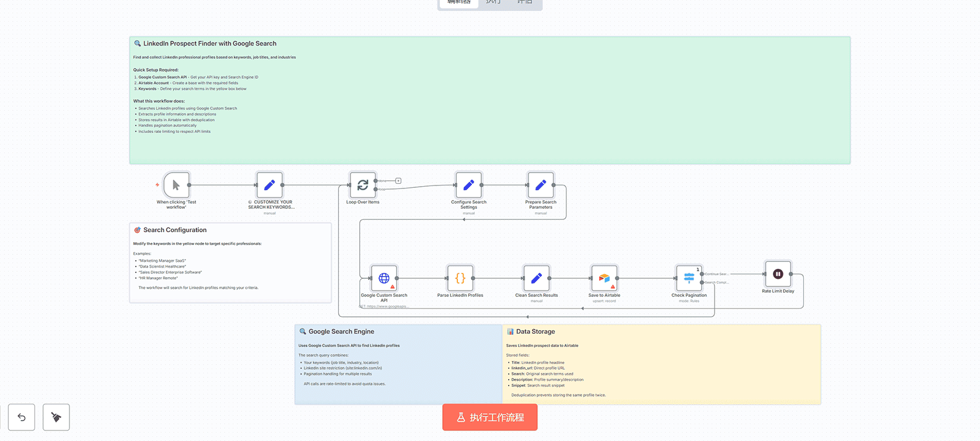Switch to the 执行 tab
This screenshot has height=441, width=980.
494,3
